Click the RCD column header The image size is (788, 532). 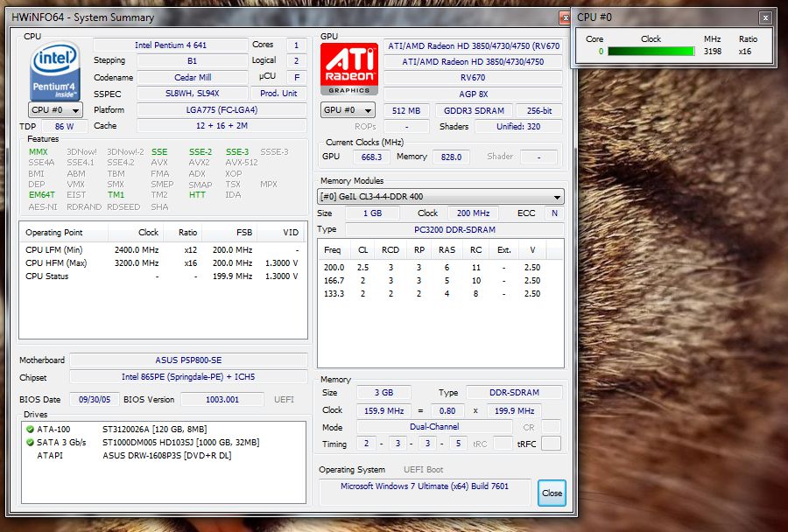[x=390, y=249]
